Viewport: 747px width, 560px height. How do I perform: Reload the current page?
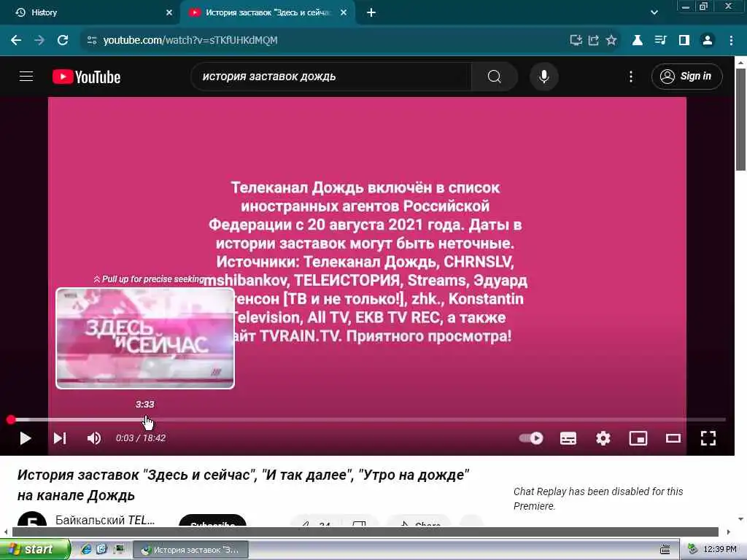point(63,40)
